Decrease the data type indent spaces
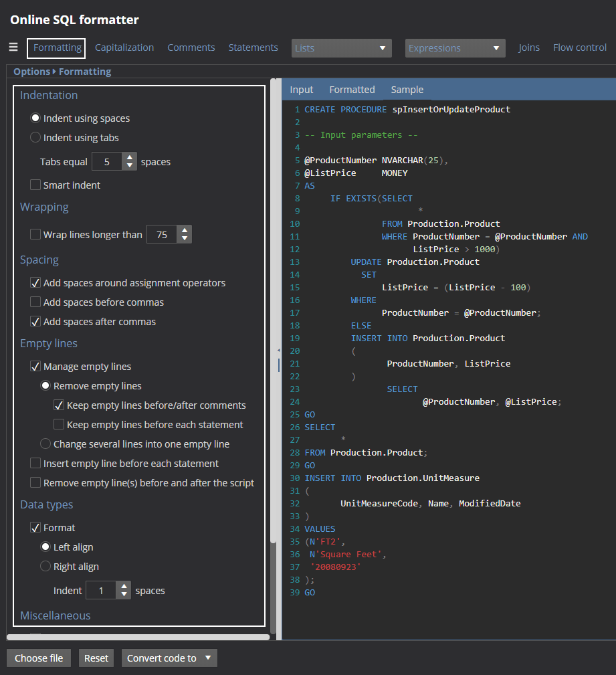The width and height of the screenshot is (616, 675). [x=124, y=595]
